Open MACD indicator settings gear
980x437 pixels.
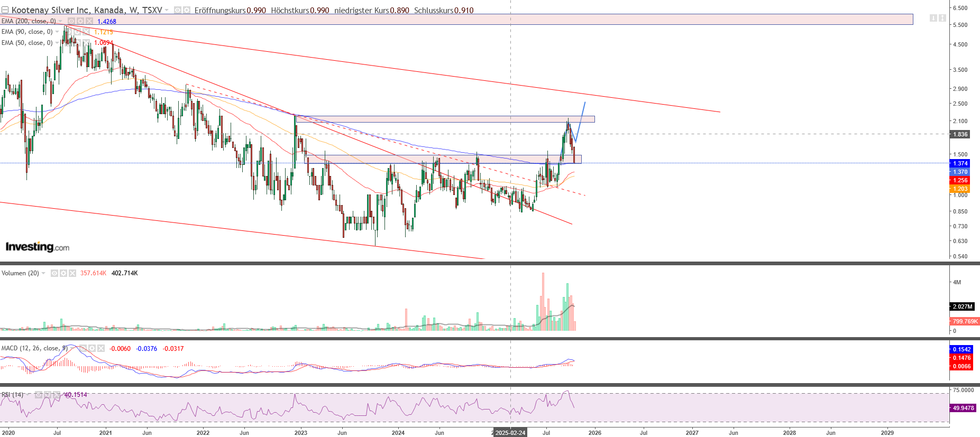coord(92,348)
